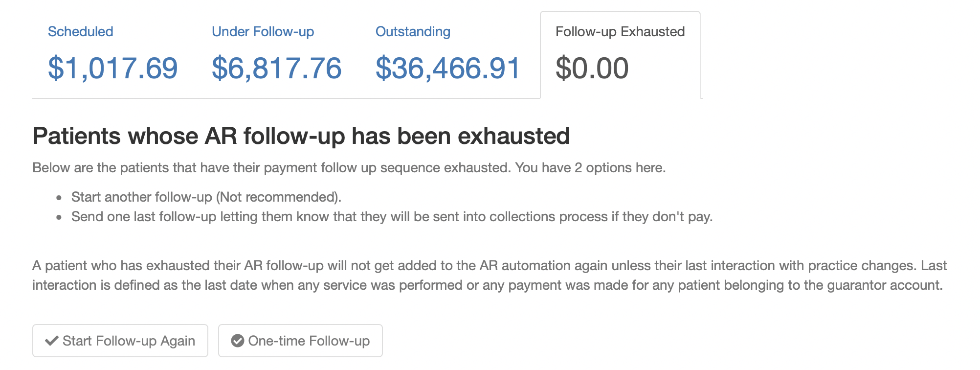Click the 'Start another follow-up (Not recommended)' bullet
This screenshot has height=370, width=980.
206,197
